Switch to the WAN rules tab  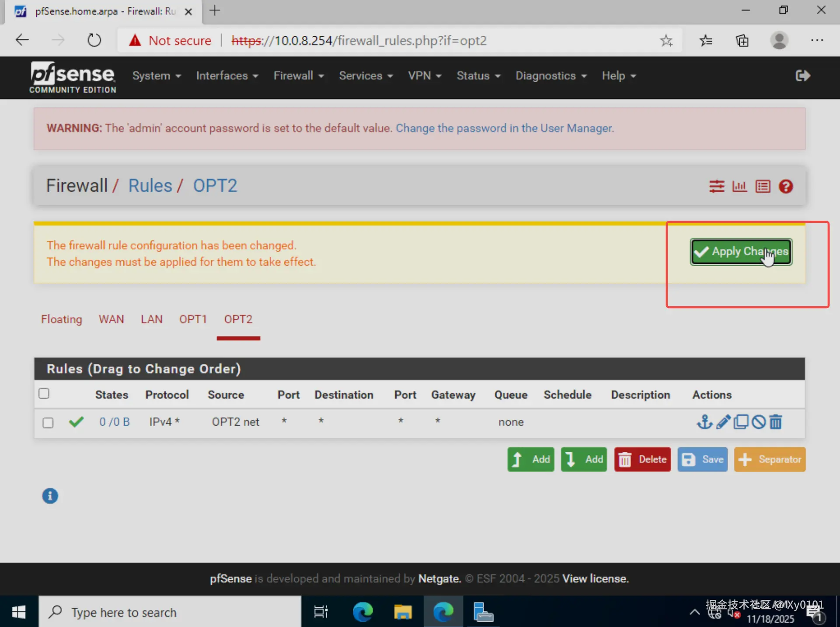(x=111, y=319)
